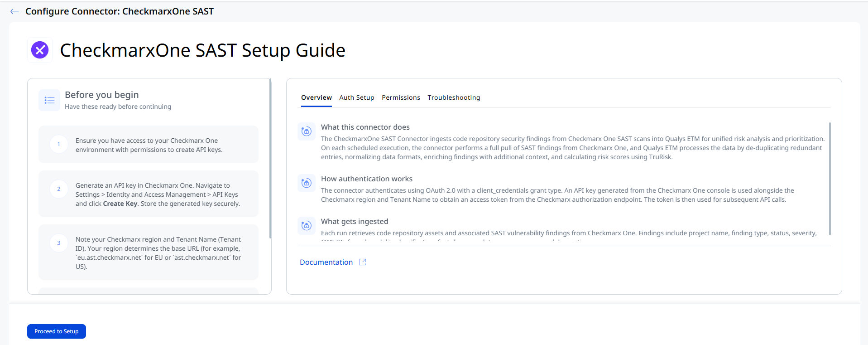The height and width of the screenshot is (345, 868).
Task: Select the Troubleshooting tab
Action: coord(454,97)
